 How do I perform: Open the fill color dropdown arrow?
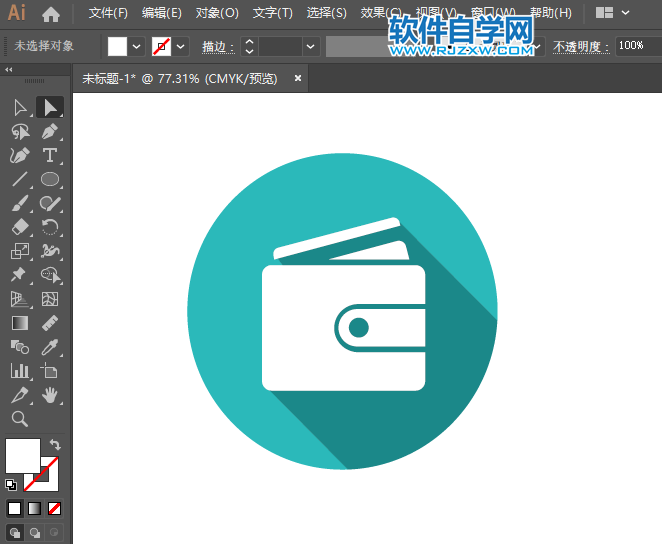tap(137, 46)
